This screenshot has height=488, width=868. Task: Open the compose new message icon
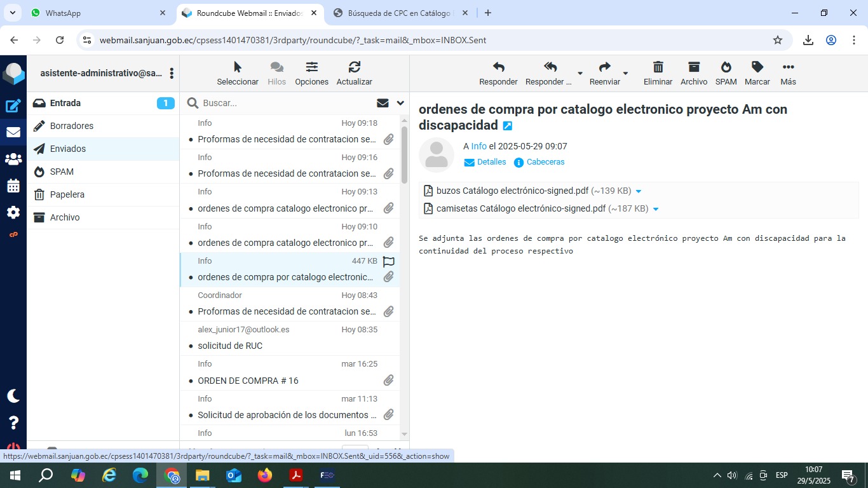pyautogui.click(x=13, y=106)
